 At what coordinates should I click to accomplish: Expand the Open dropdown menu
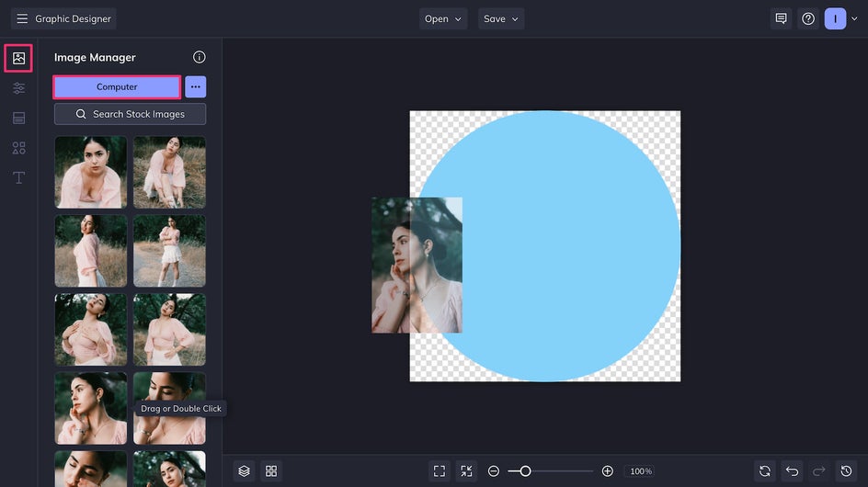pyautogui.click(x=443, y=18)
